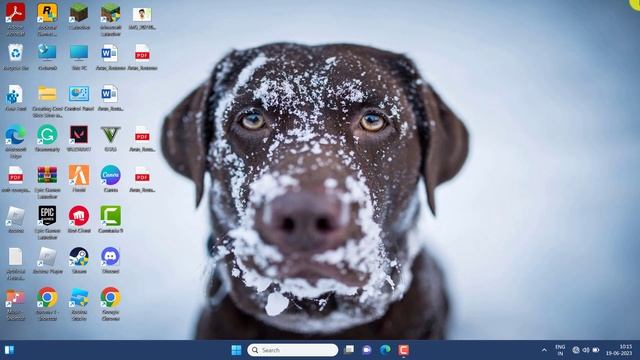Click the battery icon in system tray
Image resolution: width=640 pixels, height=360 pixels.
click(596, 350)
